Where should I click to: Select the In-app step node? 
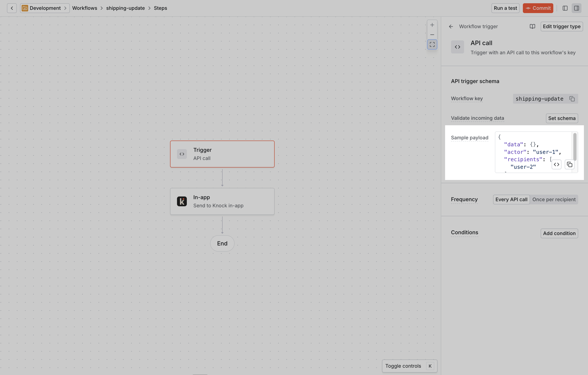(222, 201)
